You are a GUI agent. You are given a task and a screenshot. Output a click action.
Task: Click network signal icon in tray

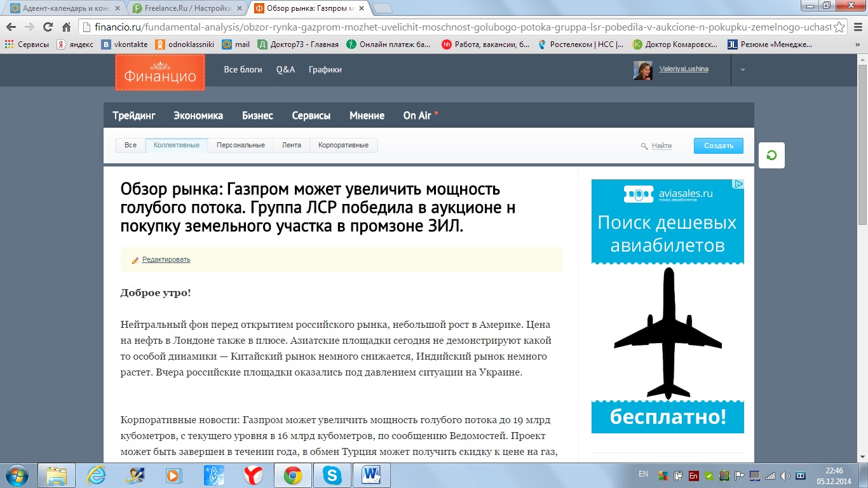pyautogui.click(x=770, y=475)
